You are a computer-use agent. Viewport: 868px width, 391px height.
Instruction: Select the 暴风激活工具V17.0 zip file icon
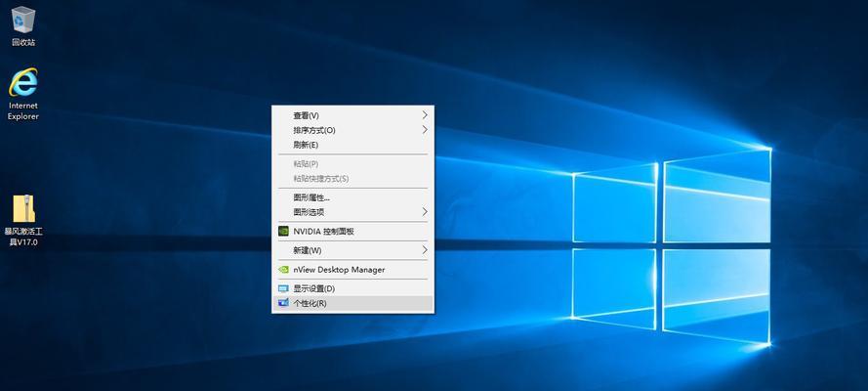[x=23, y=209]
